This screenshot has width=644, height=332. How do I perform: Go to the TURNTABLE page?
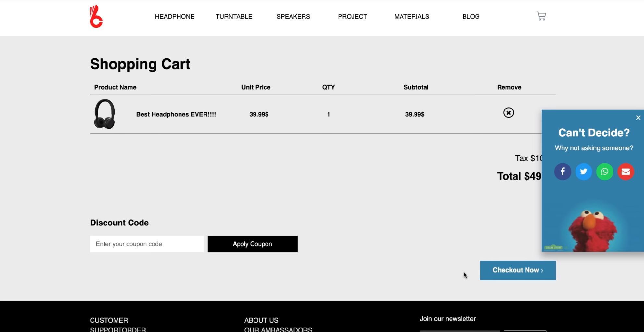point(234,17)
